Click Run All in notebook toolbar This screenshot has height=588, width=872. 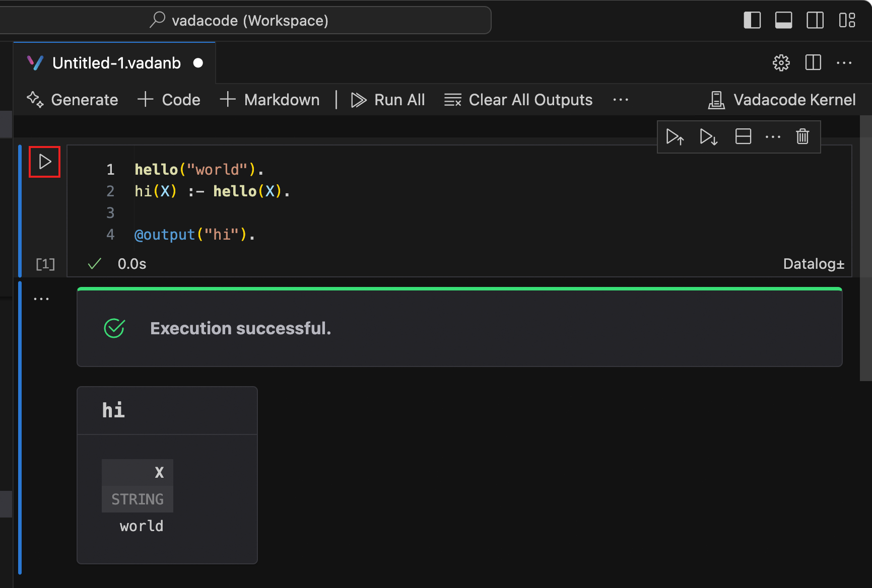388,100
